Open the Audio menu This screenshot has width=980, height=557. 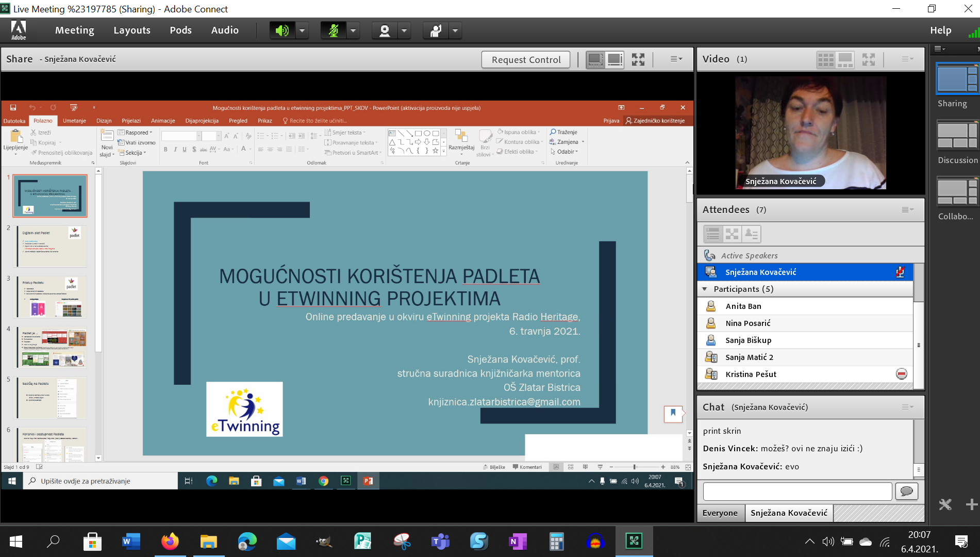[225, 30]
